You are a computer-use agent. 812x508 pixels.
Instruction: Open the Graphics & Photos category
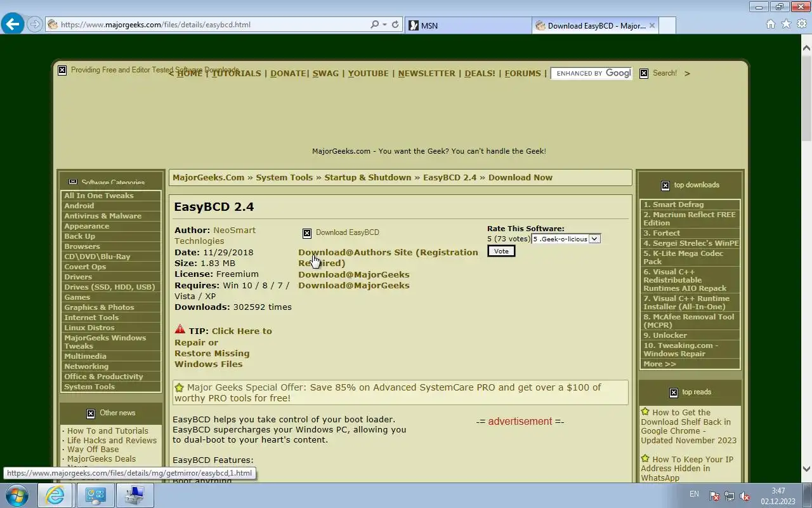tap(99, 307)
